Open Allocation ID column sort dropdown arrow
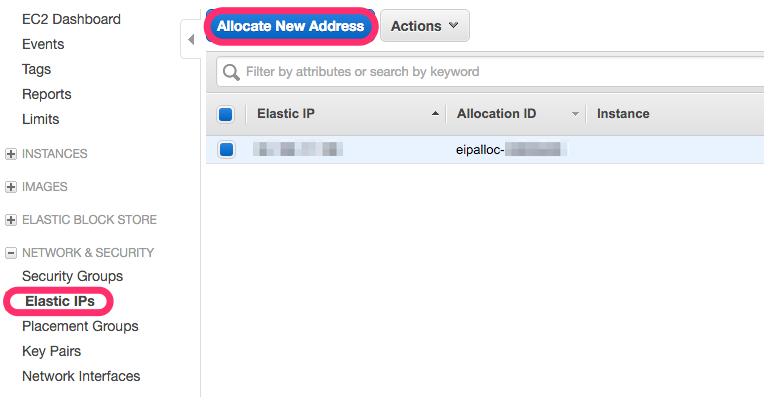Image resolution: width=764 pixels, height=397 pixels. pos(575,114)
